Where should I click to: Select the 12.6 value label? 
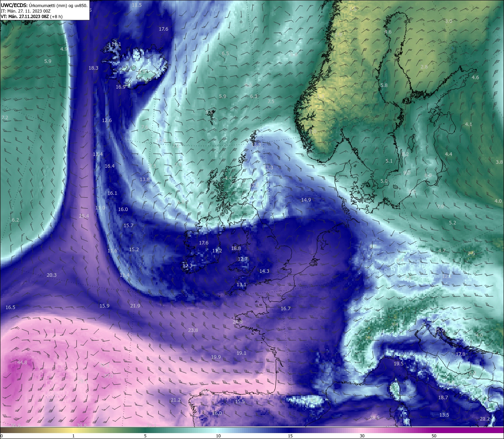pos(107,120)
